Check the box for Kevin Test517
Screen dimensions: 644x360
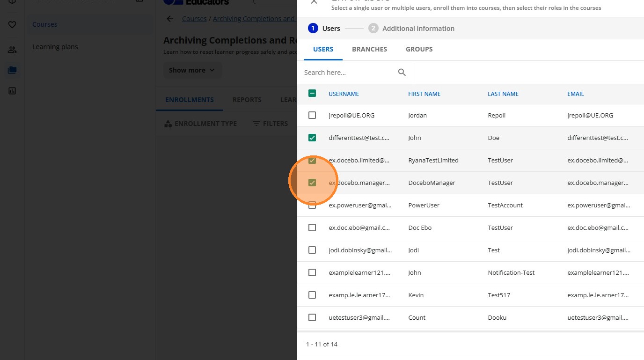312,295
